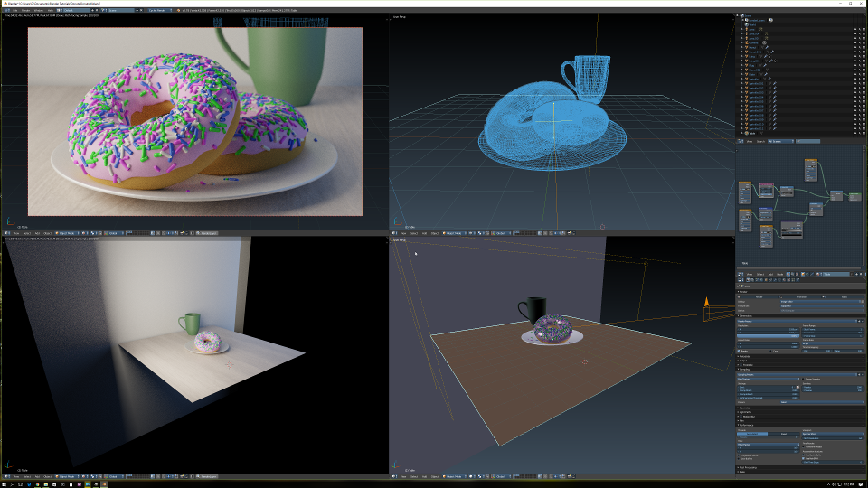Click the Windows taskbar search icon
This screenshot has width=868, height=488.
click(x=12, y=484)
